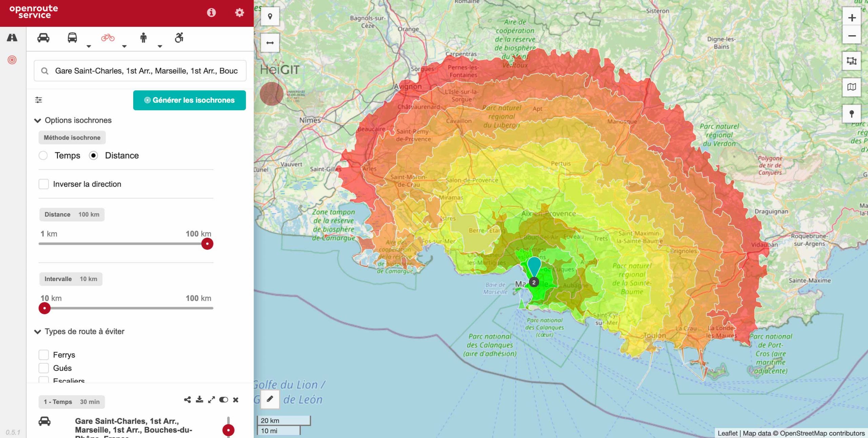The height and width of the screenshot is (438, 868).
Task: Zoom in on the map
Action: (852, 18)
